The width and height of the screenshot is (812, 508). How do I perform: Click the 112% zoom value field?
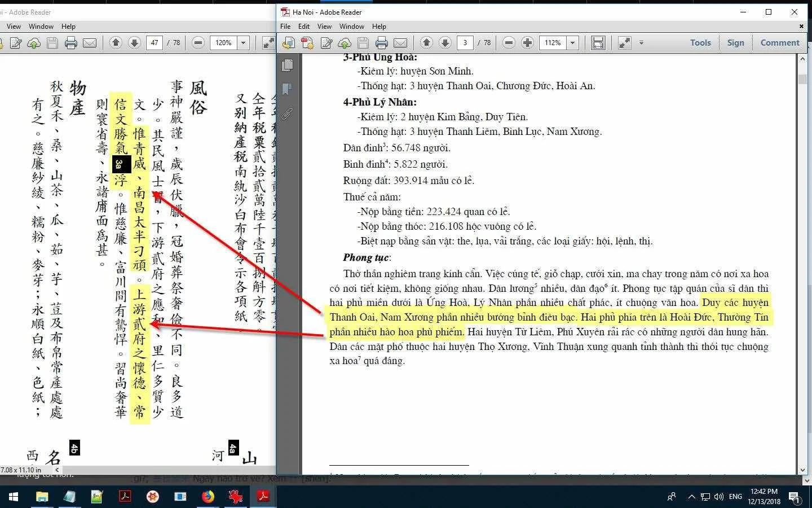point(553,43)
